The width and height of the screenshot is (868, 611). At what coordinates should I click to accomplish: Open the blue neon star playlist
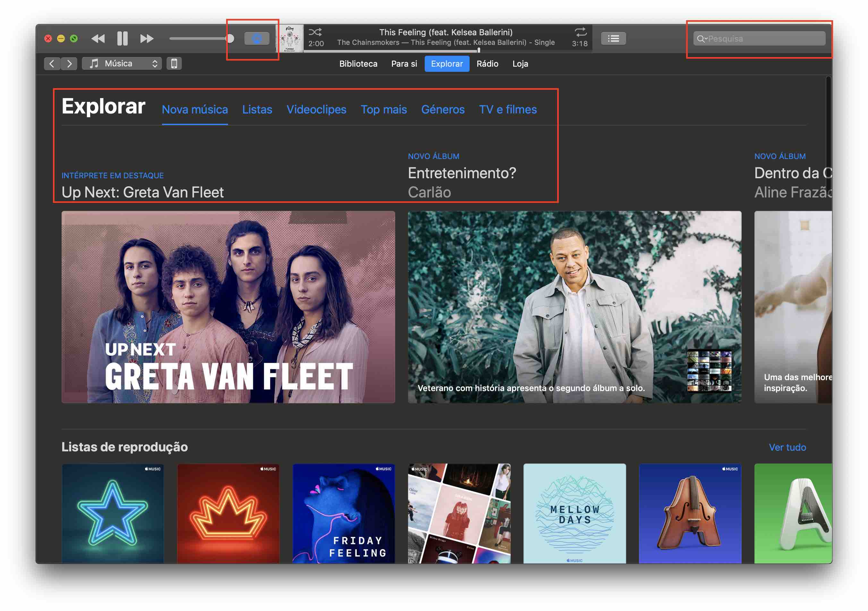pos(113,513)
